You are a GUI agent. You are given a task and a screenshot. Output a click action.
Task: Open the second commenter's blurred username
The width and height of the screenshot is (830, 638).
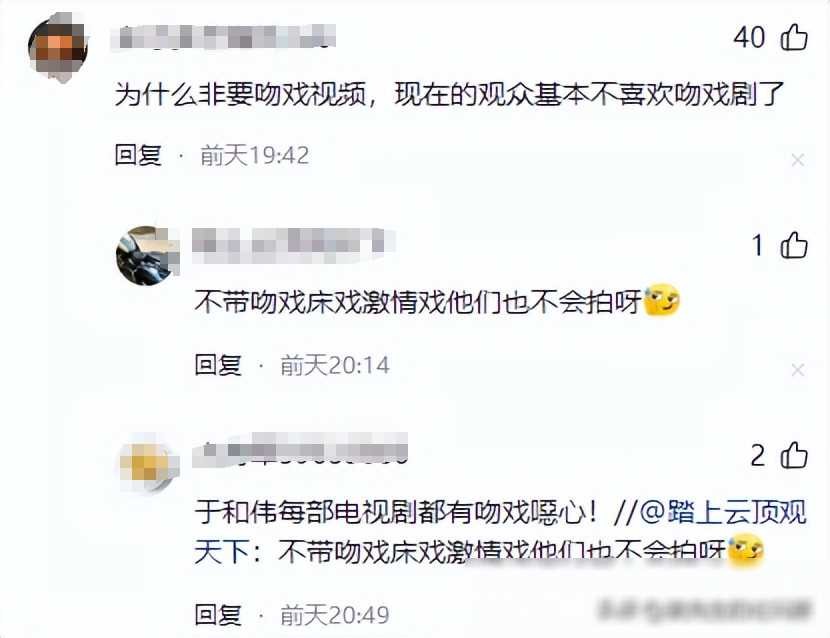pos(293,246)
